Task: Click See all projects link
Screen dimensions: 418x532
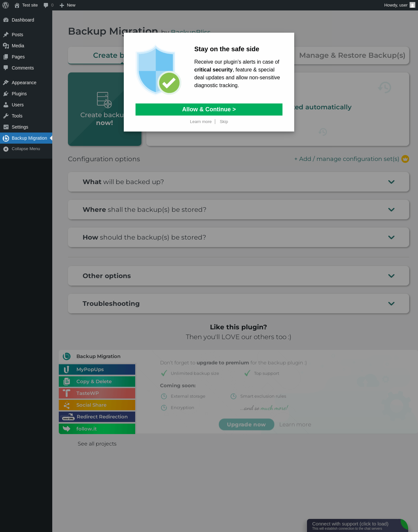Action: pos(97,444)
